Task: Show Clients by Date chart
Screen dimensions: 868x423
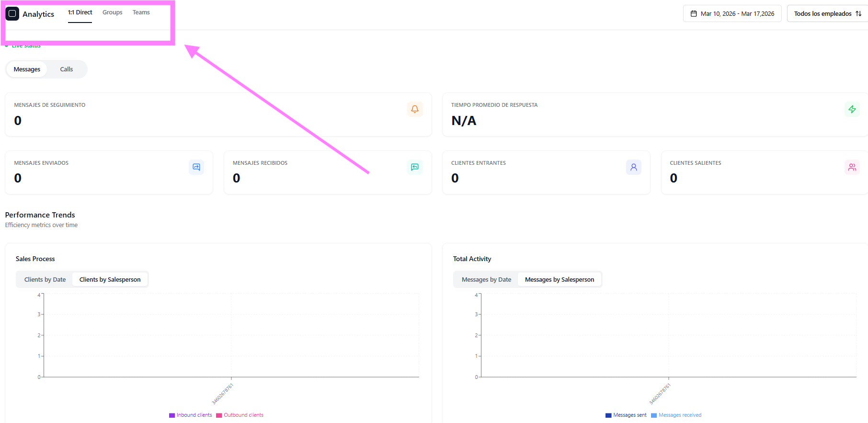Action: point(45,280)
